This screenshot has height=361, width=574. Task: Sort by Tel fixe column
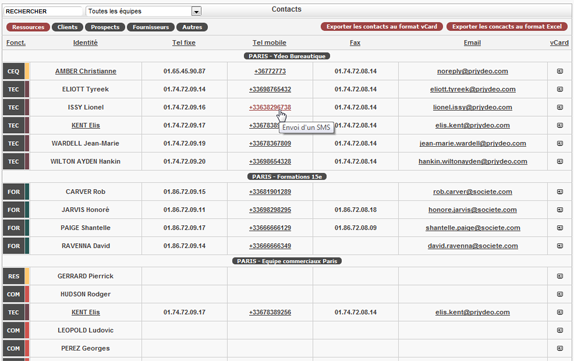coord(184,42)
